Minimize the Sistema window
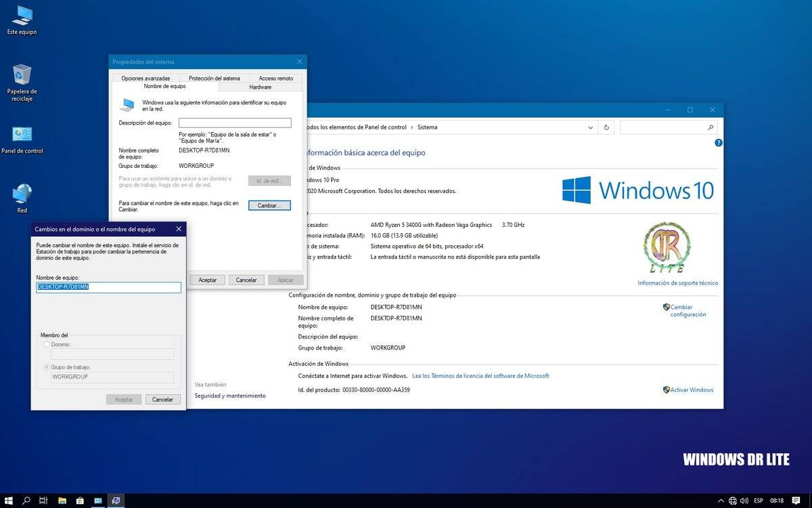Screen dimensions: 812x508 pos(668,110)
